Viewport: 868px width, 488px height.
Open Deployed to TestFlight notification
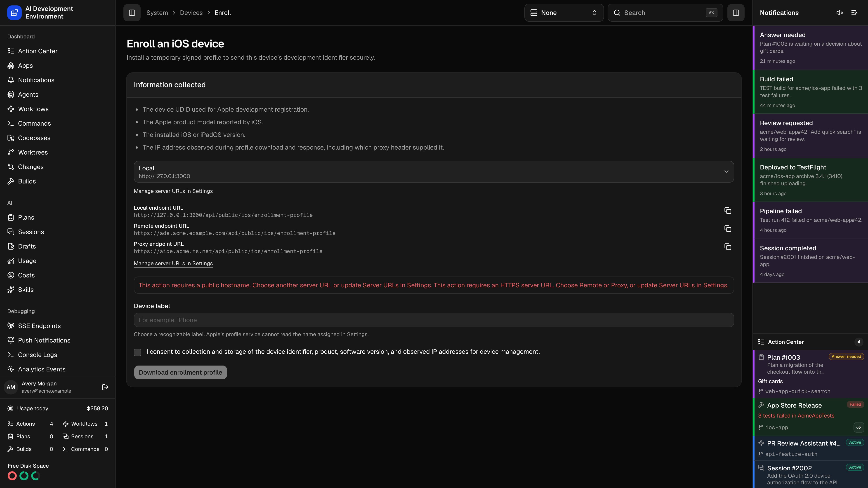[x=810, y=180]
